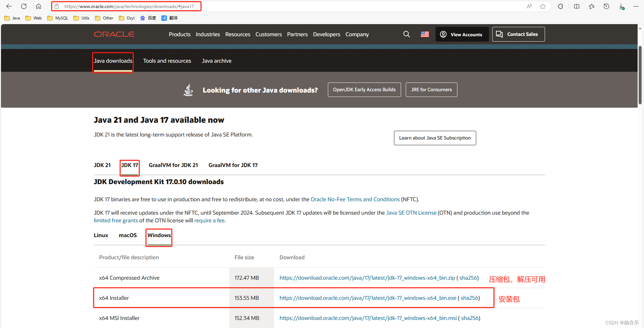Open the Downloads icon in toolbar
The image size is (644, 328).
coord(622,6)
